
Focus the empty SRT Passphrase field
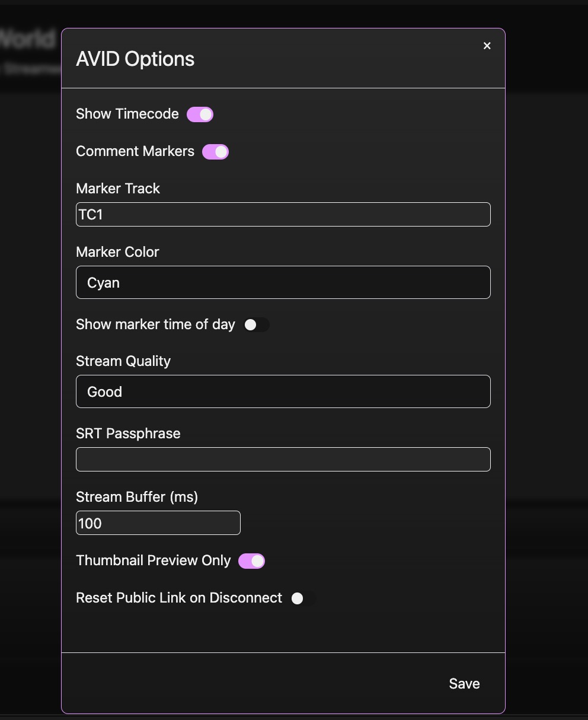(283, 459)
